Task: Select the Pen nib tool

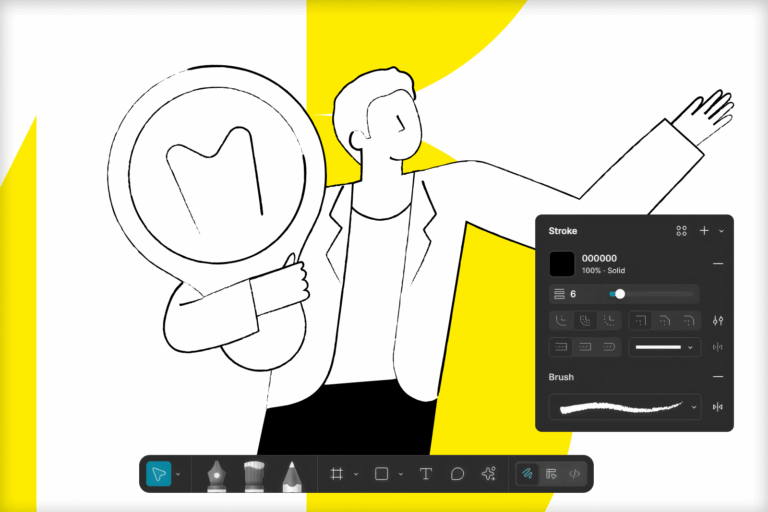Action: 216,474
